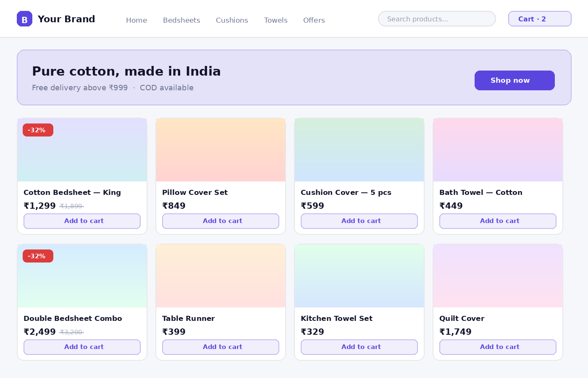Click the Bath Towel — Cotton title
The width and height of the screenshot is (588, 378).
pos(481,192)
